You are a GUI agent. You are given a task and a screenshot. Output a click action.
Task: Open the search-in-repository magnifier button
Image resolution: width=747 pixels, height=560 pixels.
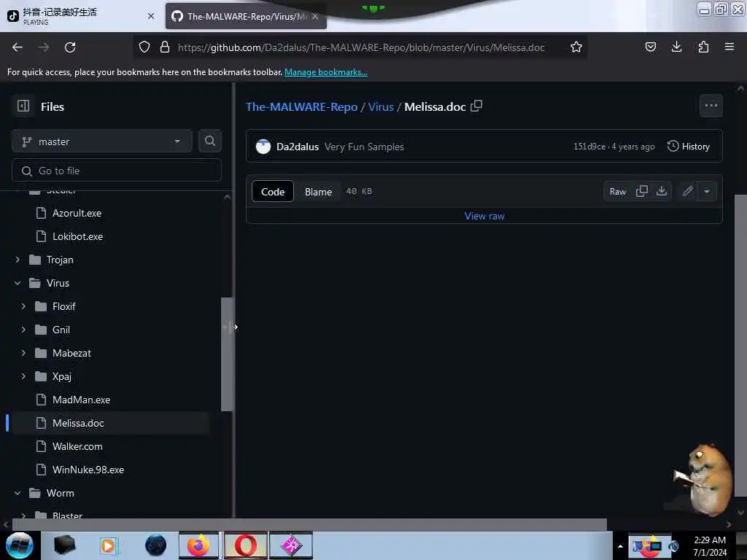click(x=210, y=141)
